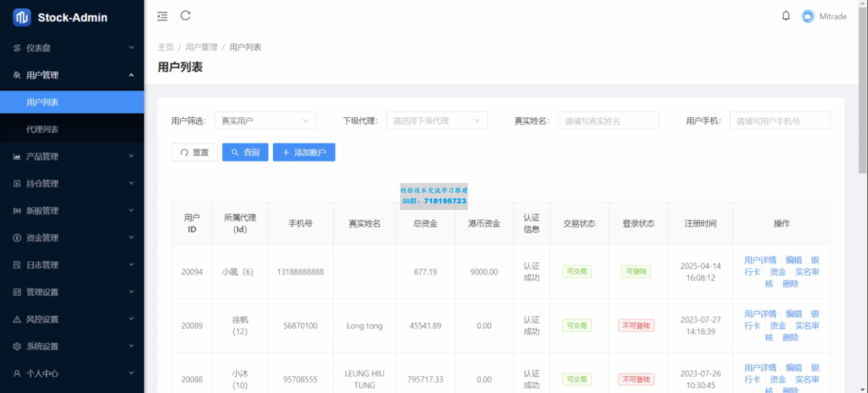Select 代理列表 in sidebar
868x393 pixels.
coord(72,129)
